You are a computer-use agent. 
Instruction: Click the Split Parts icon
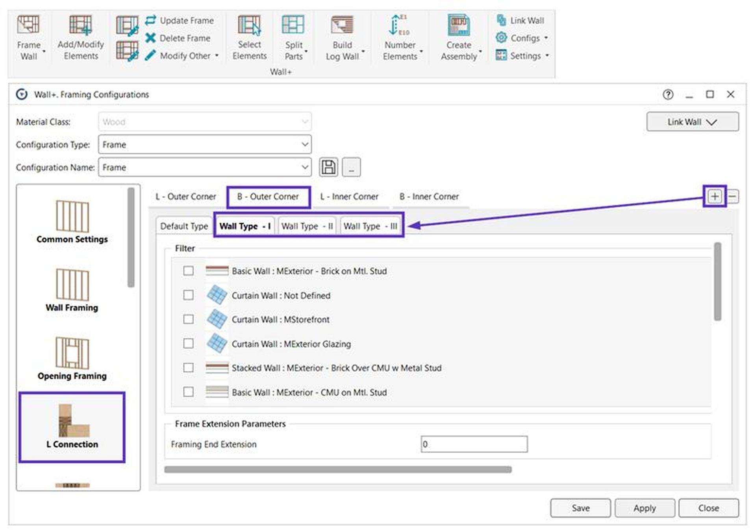293,24
